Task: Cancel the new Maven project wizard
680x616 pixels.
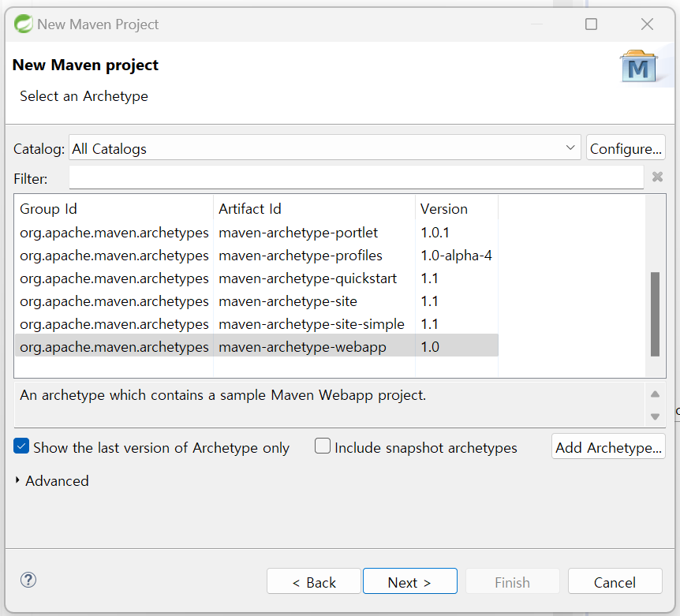Action: tap(615, 581)
